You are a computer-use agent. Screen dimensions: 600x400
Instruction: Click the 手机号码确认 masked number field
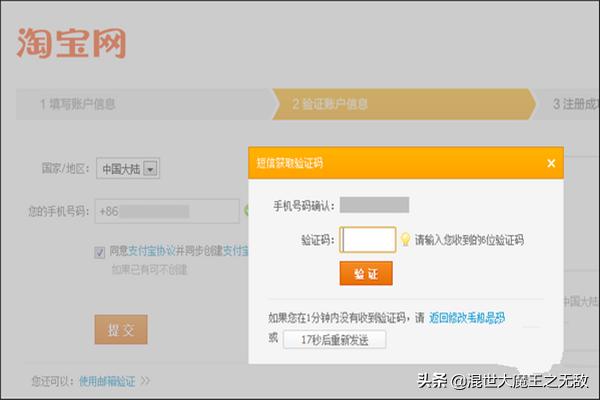(374, 205)
